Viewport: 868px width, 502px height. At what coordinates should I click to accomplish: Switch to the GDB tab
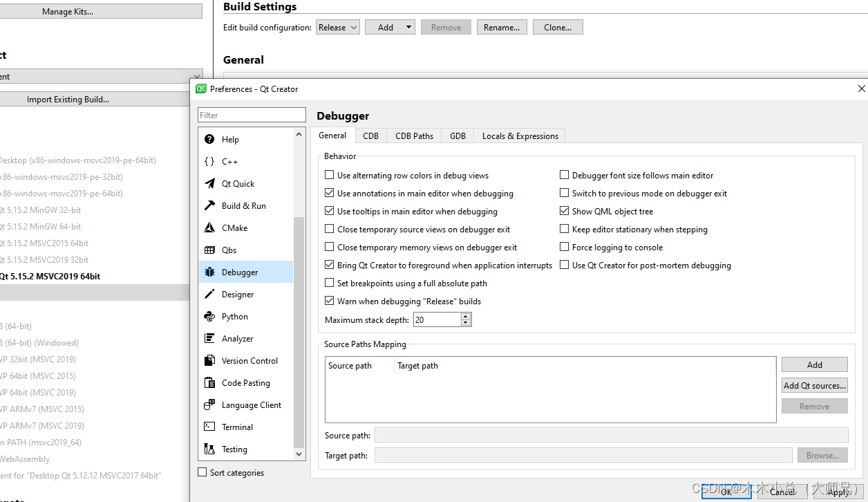pos(457,136)
